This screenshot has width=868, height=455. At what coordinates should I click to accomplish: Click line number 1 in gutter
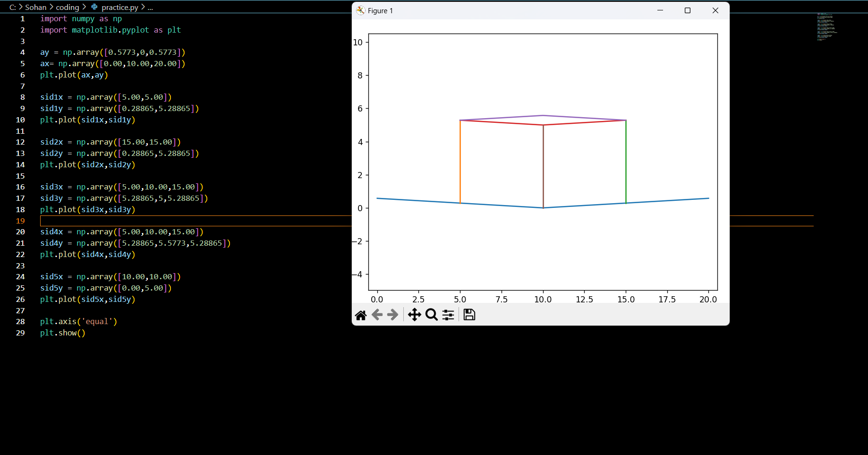click(x=22, y=18)
